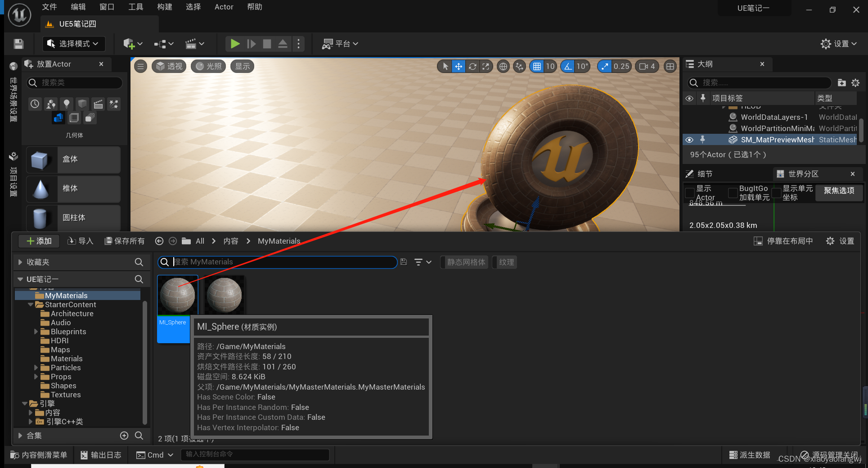Open camera speed setting 4
The width and height of the screenshot is (868, 468).
(x=647, y=67)
